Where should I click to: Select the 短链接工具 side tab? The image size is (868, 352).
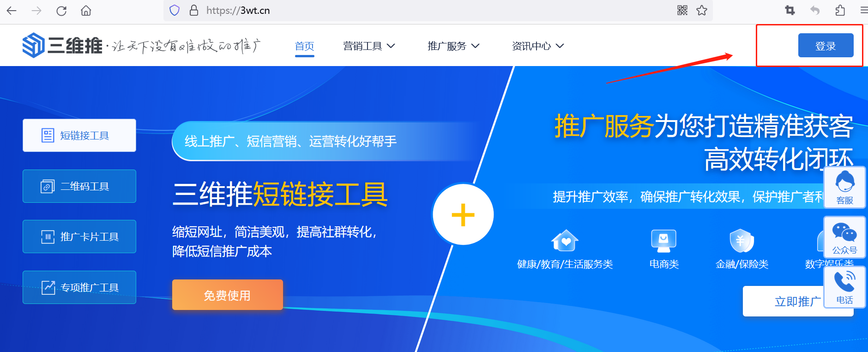pos(79,135)
